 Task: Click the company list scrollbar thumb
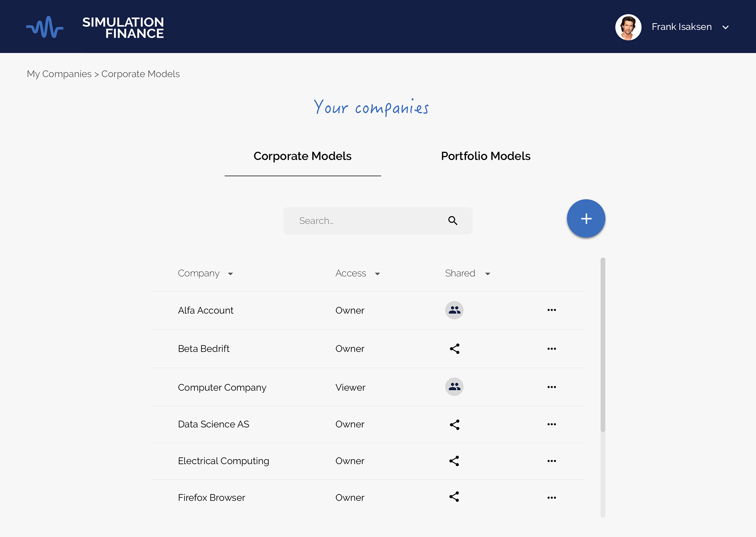603,345
